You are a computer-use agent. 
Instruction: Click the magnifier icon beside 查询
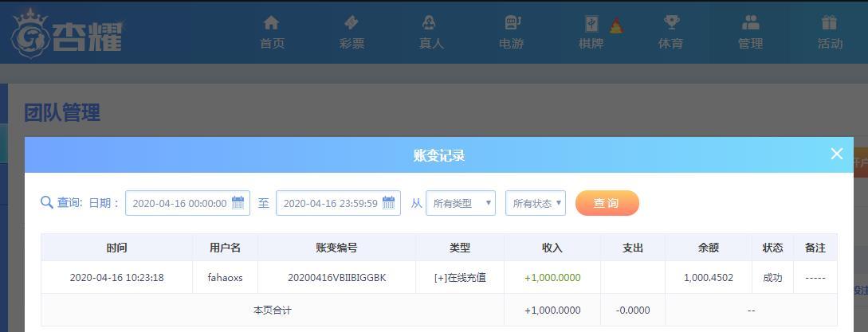(x=47, y=202)
